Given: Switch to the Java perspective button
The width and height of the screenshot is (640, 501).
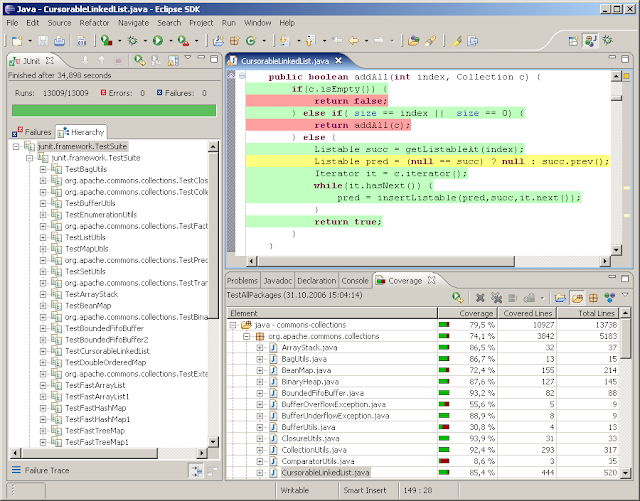Looking at the screenshot, I should pos(590,40).
